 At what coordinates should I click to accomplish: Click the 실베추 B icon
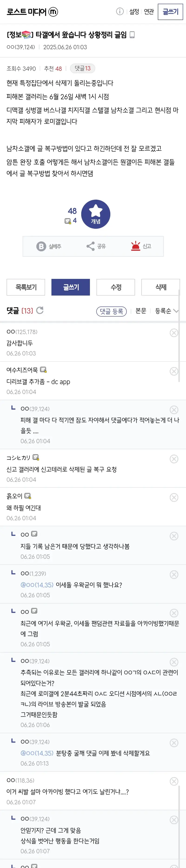(x=41, y=246)
